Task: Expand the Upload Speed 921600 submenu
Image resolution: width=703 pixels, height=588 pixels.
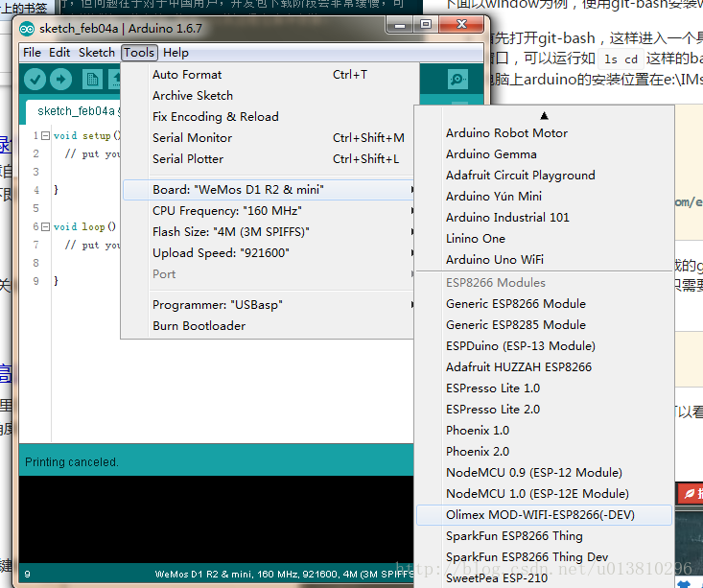Action: (269, 253)
